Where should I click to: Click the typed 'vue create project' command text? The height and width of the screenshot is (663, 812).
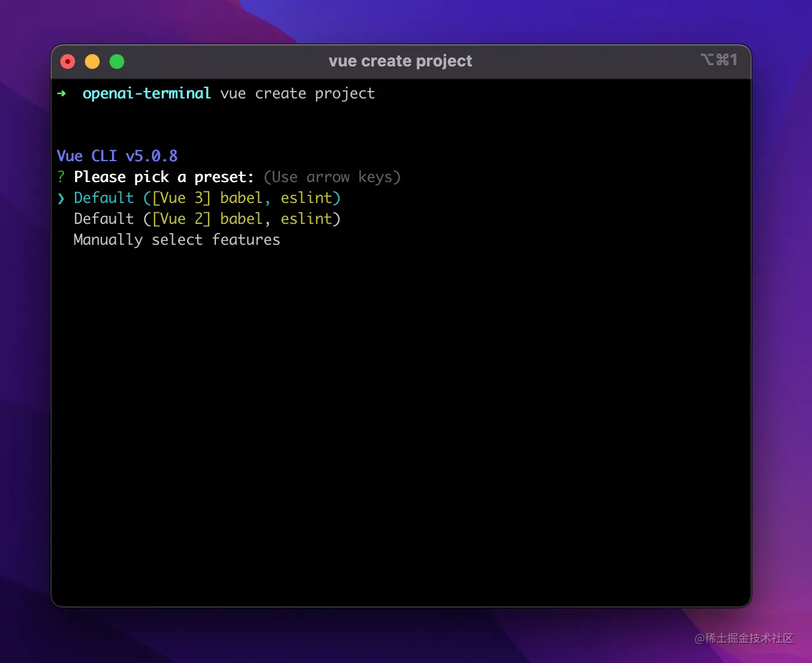pyautogui.click(x=297, y=93)
